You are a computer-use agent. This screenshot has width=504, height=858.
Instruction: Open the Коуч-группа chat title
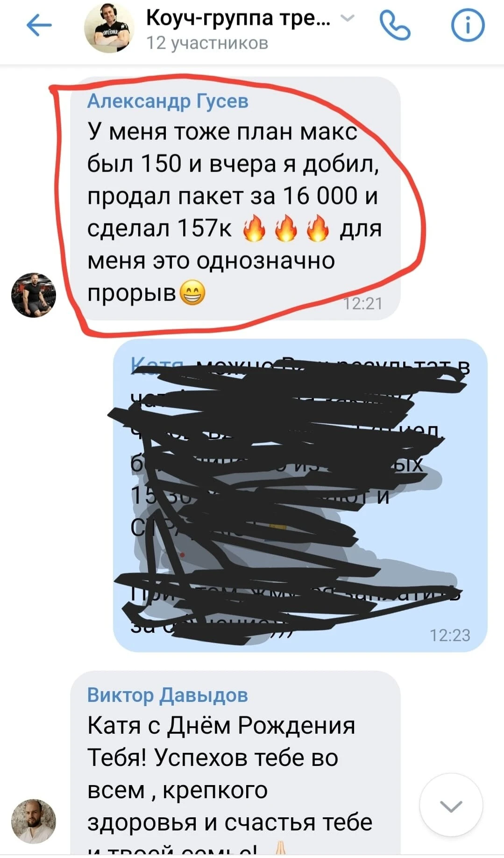[x=239, y=19]
